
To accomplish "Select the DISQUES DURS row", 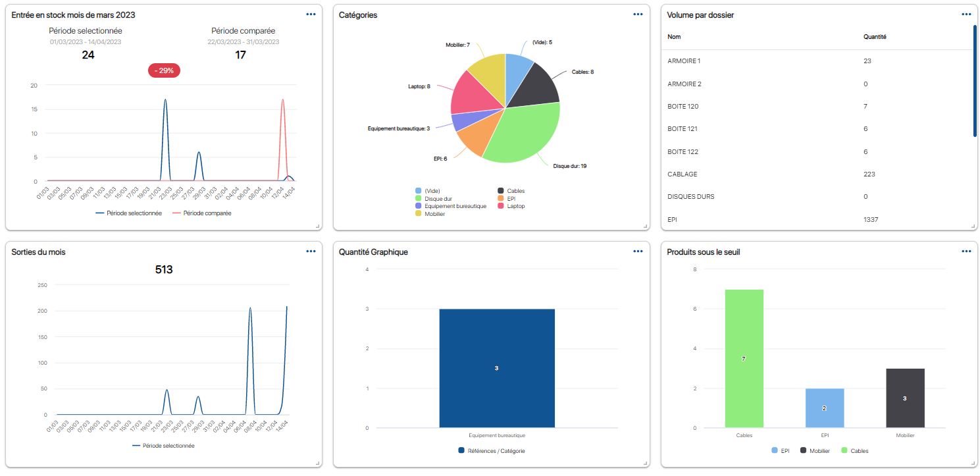I will click(x=818, y=196).
